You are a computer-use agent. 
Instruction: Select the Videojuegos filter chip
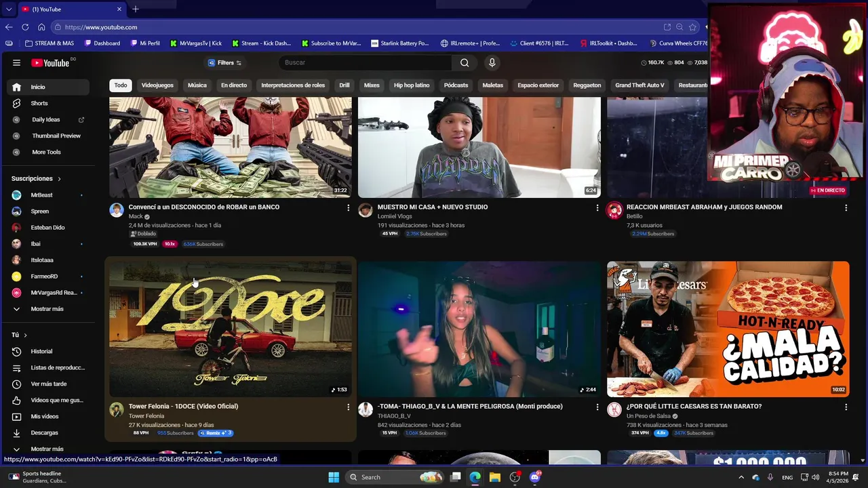(157, 85)
